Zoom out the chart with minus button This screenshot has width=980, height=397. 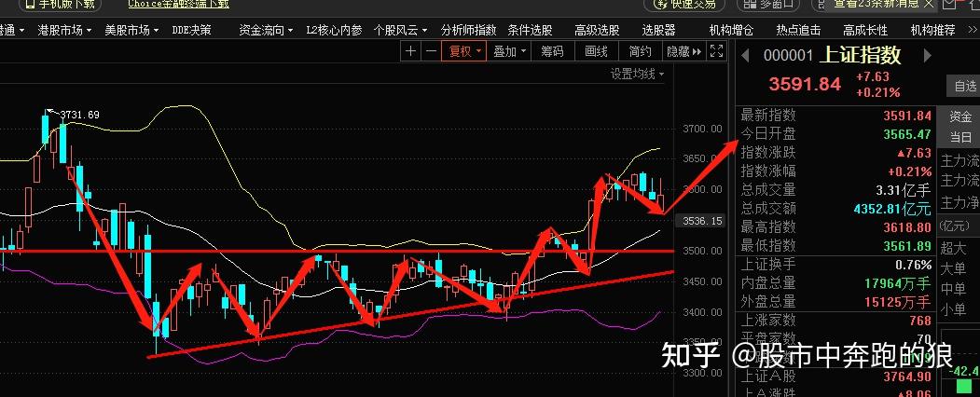431,51
